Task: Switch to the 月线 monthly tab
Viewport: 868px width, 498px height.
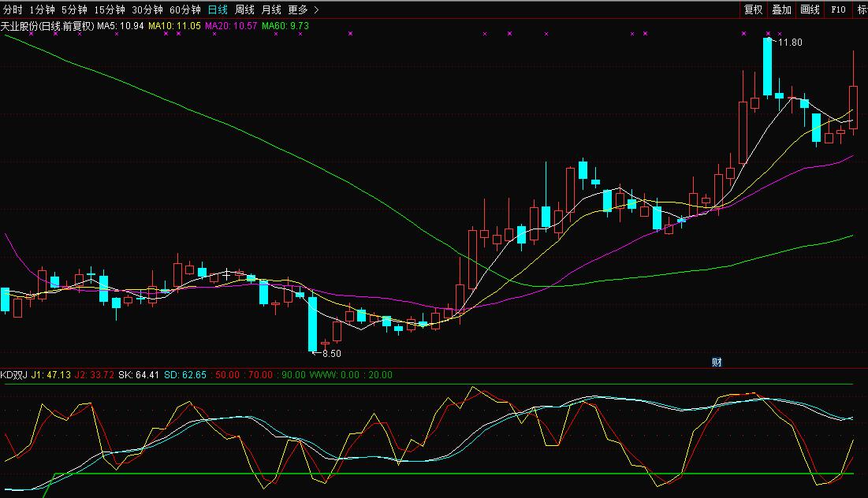Action: pyautogui.click(x=270, y=9)
